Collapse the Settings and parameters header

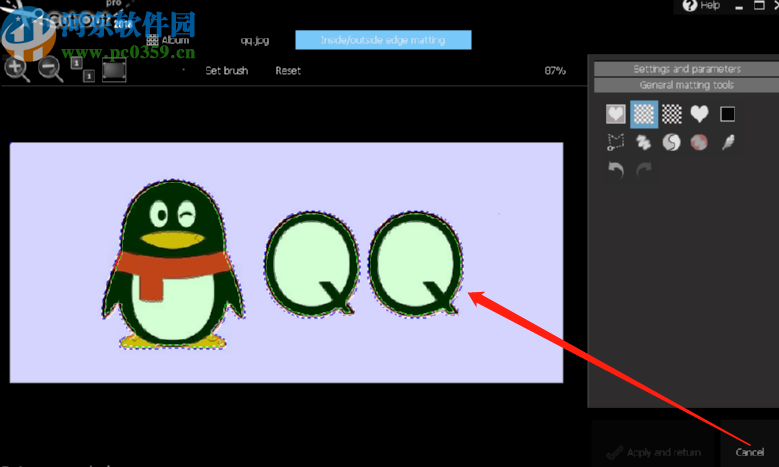pyautogui.click(x=687, y=69)
